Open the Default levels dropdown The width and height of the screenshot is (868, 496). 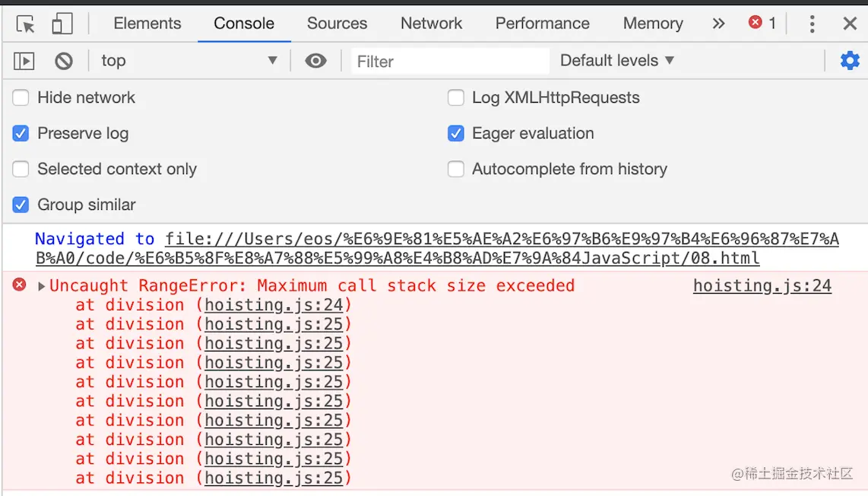click(x=617, y=61)
